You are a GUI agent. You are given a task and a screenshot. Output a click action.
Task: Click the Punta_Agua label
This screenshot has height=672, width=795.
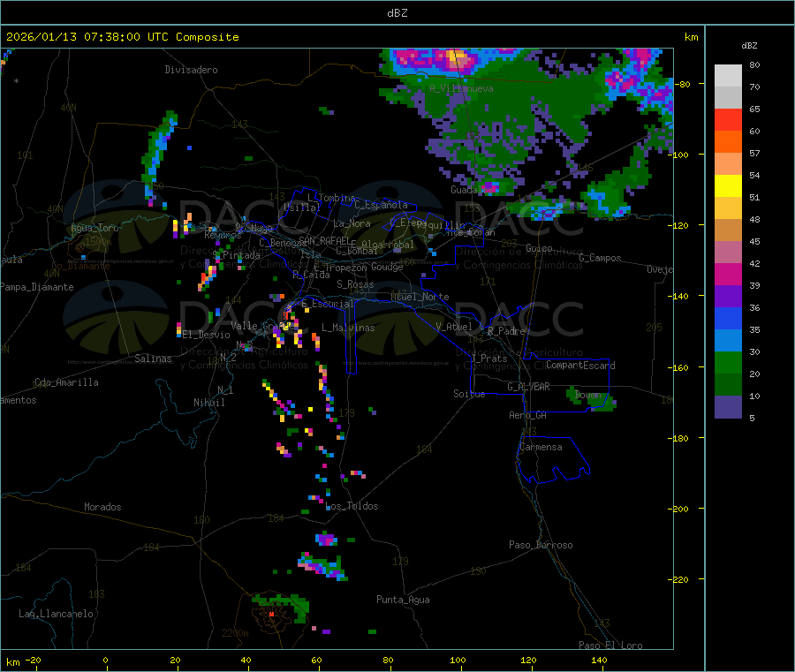tap(403, 600)
